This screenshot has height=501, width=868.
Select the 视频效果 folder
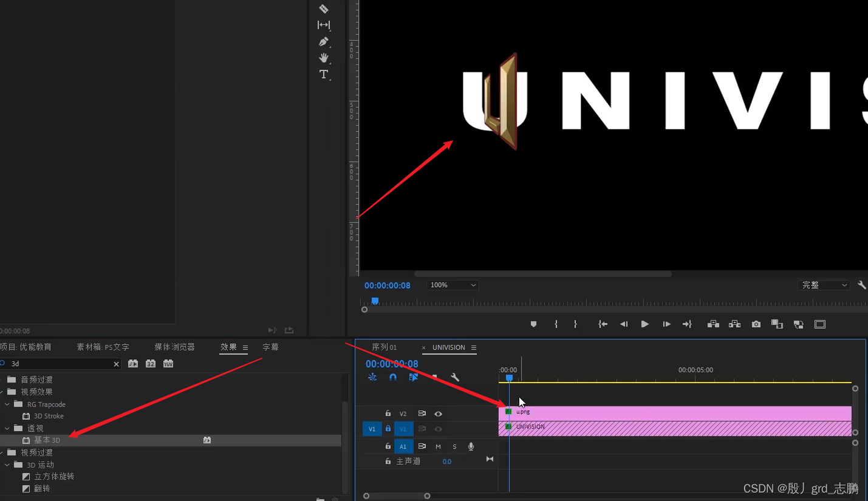point(36,392)
